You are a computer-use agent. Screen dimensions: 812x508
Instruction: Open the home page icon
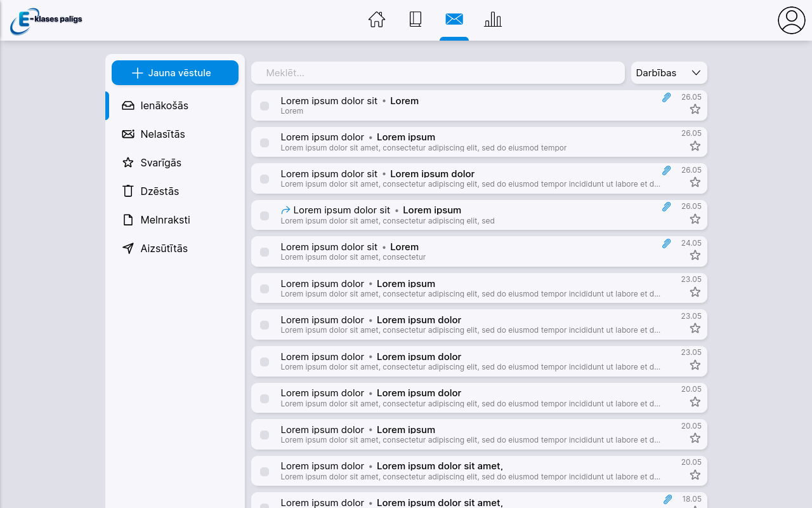[377, 20]
